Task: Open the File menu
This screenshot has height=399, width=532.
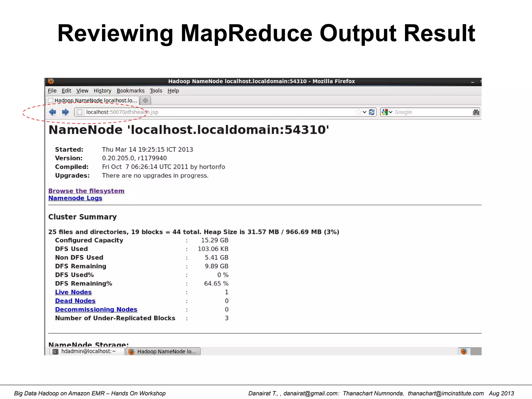Action: click(x=52, y=91)
